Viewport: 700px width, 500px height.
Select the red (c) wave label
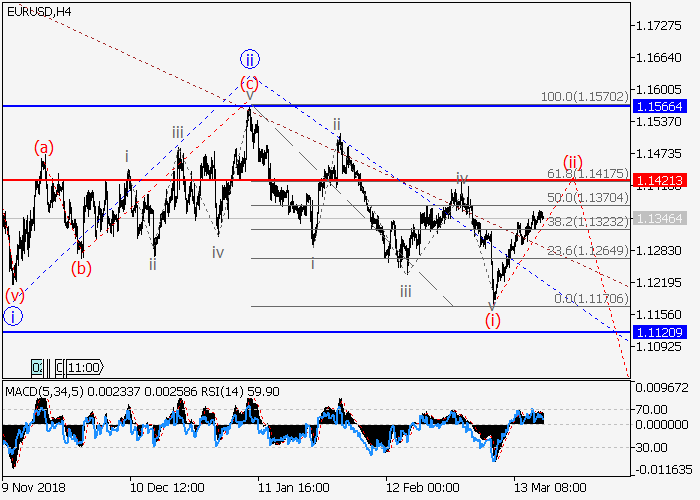click(249, 82)
